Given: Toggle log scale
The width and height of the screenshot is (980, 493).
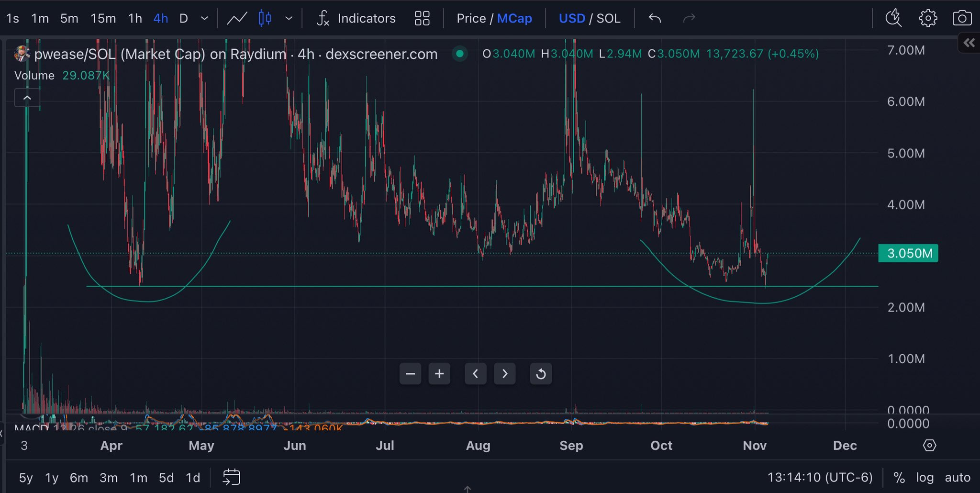Looking at the screenshot, I should 924,477.
